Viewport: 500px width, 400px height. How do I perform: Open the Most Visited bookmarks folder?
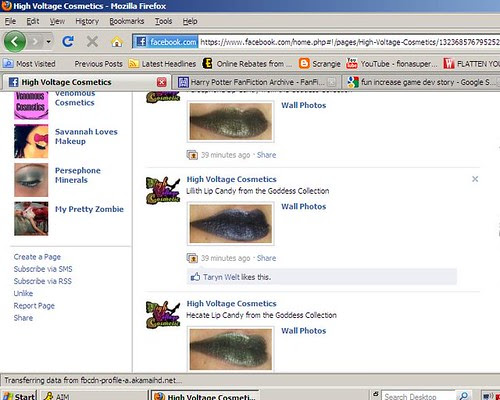29,63
